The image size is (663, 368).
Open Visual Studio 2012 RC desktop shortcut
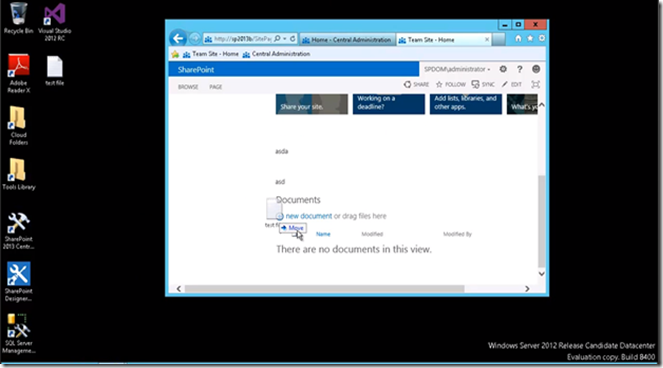(55, 21)
